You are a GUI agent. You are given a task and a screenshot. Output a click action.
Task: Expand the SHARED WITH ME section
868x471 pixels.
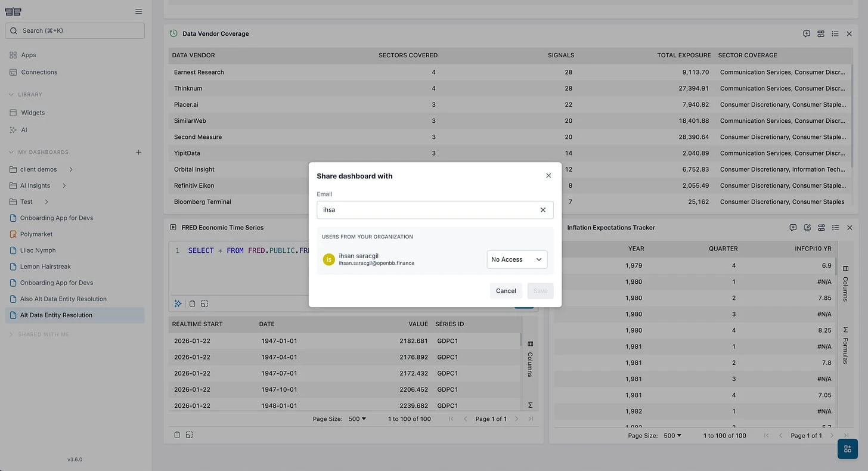(10, 334)
